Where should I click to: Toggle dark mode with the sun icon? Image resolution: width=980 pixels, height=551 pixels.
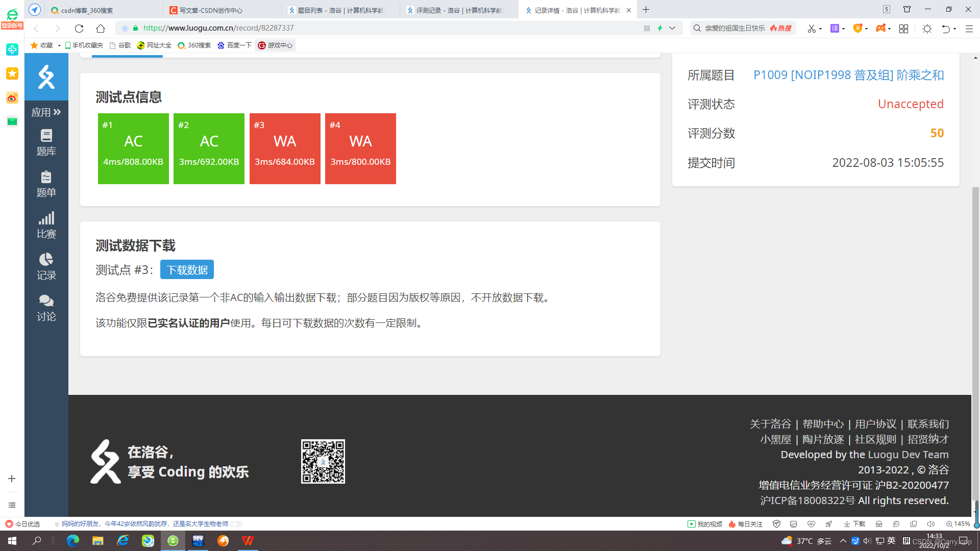point(927,29)
